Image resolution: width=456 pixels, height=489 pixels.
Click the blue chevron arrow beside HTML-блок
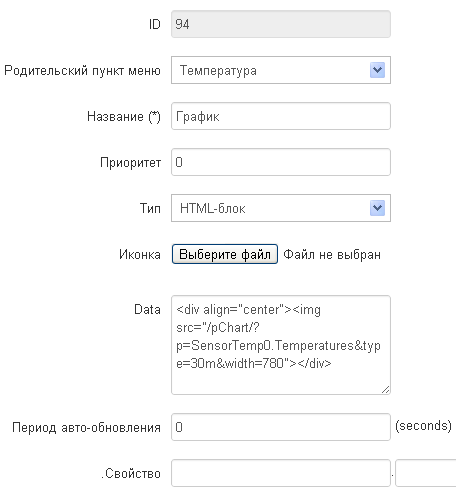[x=377, y=208]
